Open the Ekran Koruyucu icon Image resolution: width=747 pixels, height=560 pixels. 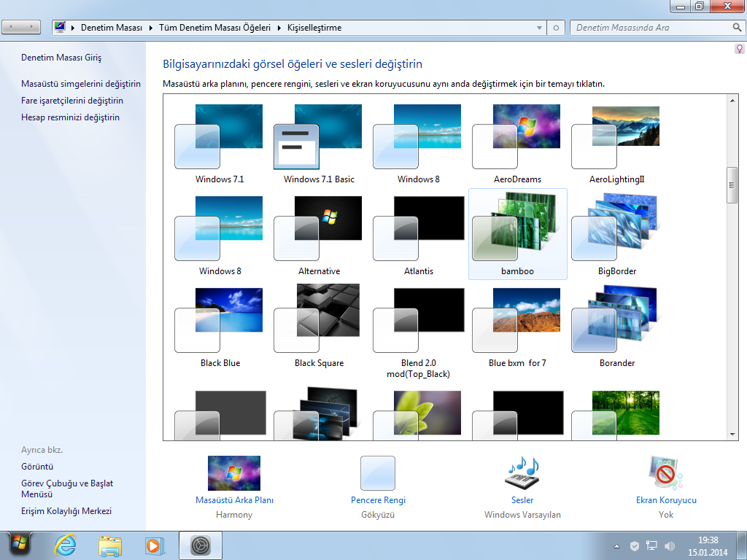point(666,474)
